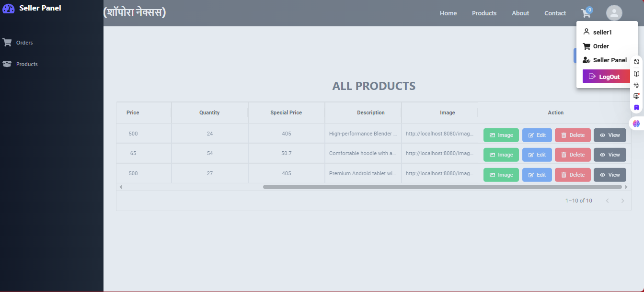Viewport: 644px width, 292px height.
Task: Click the special price cell showing 50.7
Action: pyautogui.click(x=287, y=153)
